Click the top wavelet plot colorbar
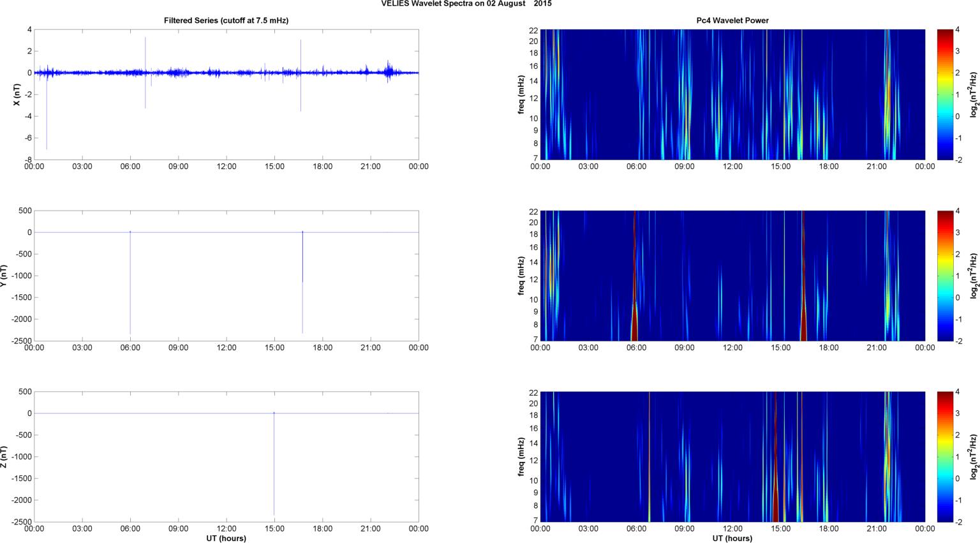This screenshot has width=980, height=543. (945, 94)
